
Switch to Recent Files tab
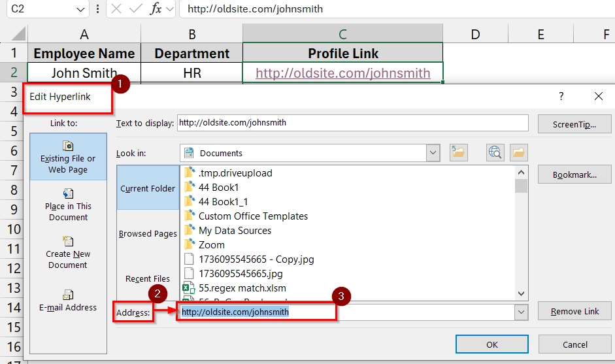point(148,278)
